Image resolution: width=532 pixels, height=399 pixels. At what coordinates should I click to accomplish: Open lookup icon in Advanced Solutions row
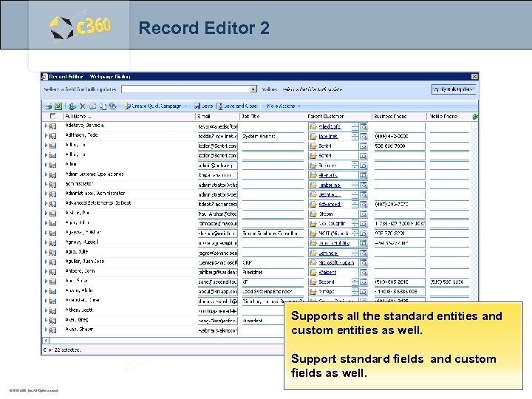coord(364,204)
